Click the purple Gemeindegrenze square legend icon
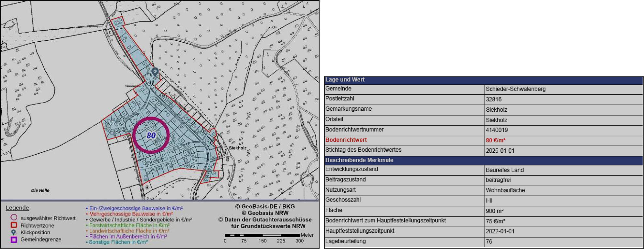The image size is (644, 249). click(14, 240)
